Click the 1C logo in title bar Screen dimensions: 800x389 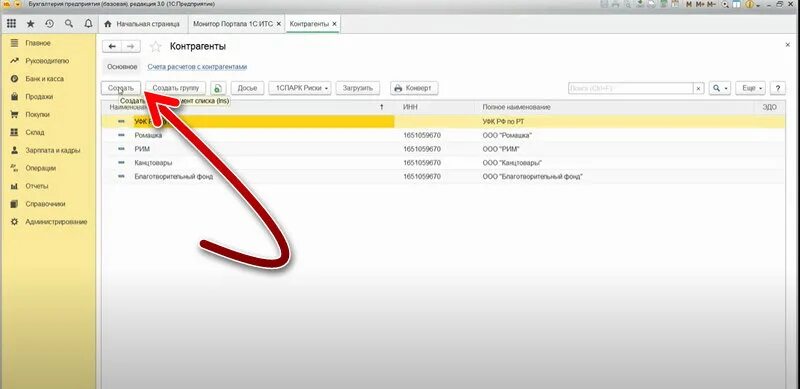[x=7, y=4]
